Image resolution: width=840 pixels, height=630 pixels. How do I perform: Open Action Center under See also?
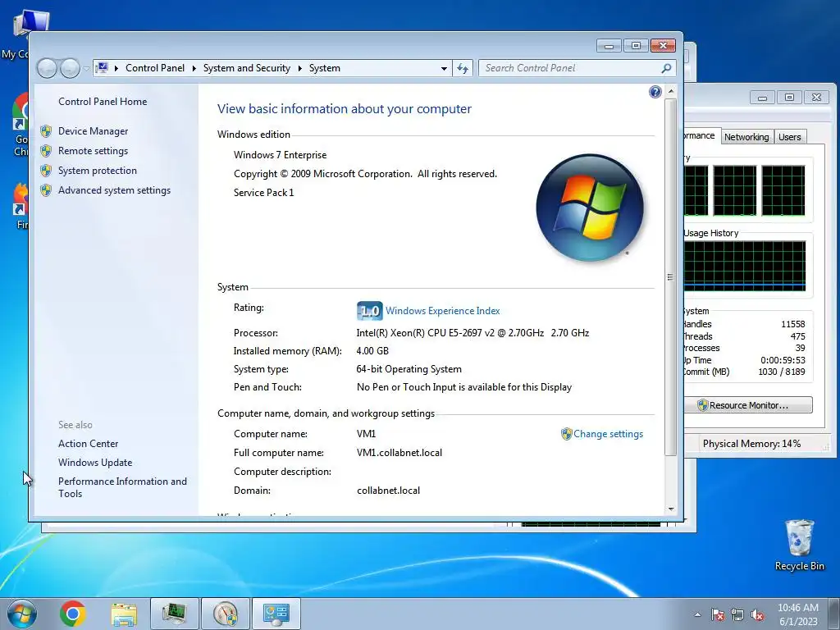click(88, 444)
